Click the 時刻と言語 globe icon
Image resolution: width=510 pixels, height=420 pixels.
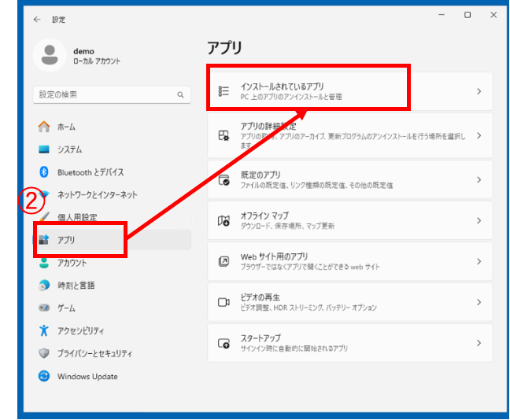(44, 286)
